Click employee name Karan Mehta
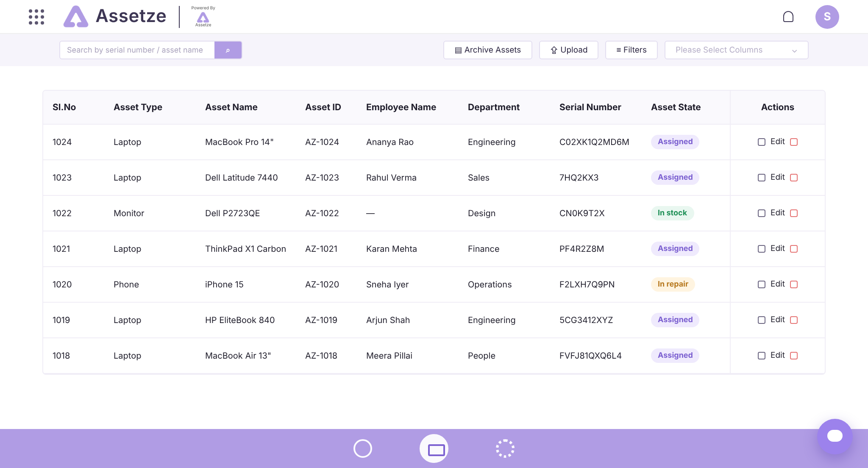The image size is (868, 468). pyautogui.click(x=392, y=249)
